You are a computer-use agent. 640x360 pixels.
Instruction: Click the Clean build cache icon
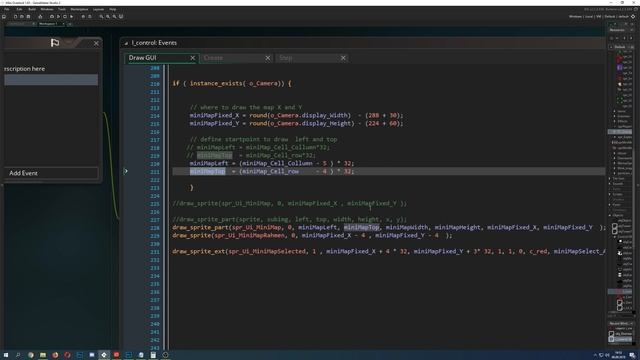click(x=71, y=17)
